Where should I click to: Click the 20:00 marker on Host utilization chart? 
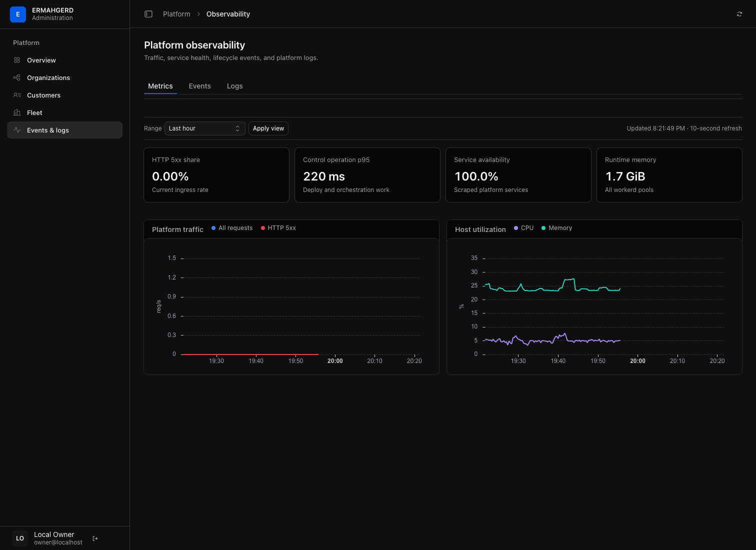tap(637, 361)
